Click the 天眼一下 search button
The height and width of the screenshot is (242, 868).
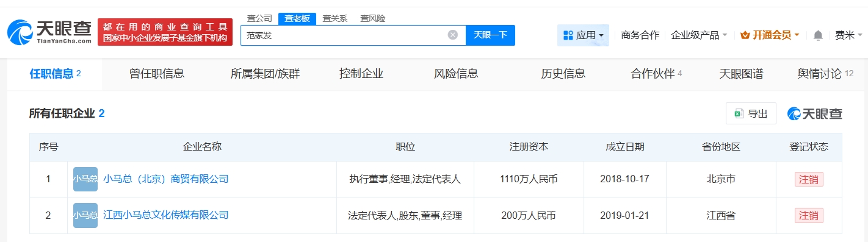click(491, 35)
